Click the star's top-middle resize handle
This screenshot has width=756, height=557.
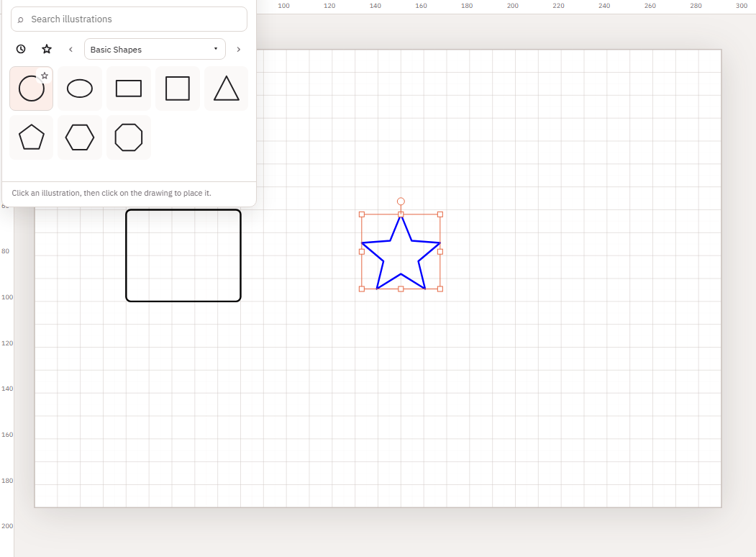click(x=401, y=214)
